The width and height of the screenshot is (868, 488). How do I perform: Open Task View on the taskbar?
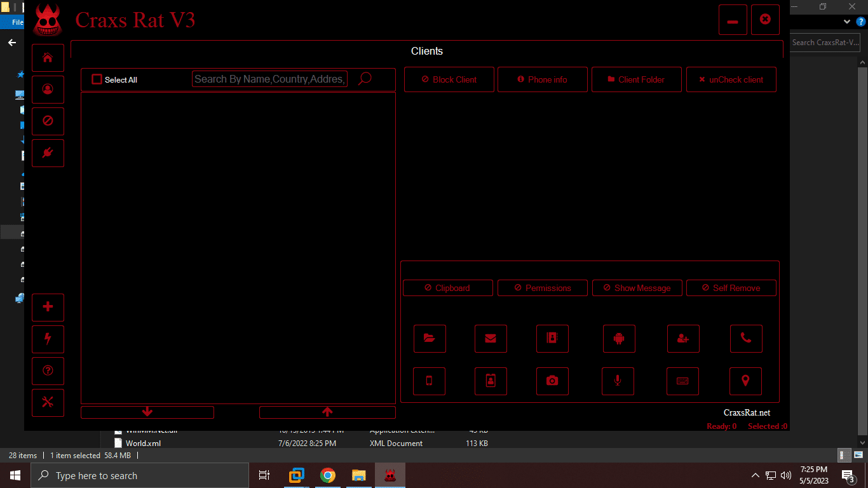[x=264, y=475]
